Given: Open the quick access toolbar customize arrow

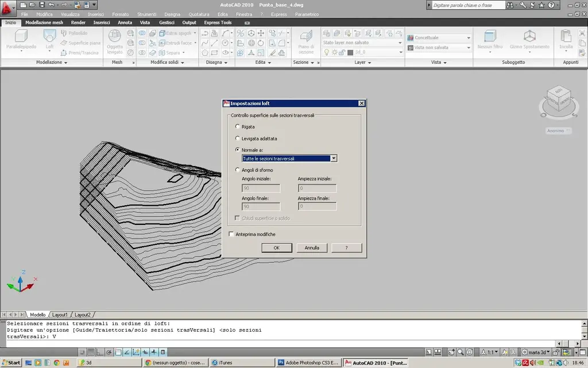Looking at the screenshot, I should pyautogui.click(x=94, y=5).
